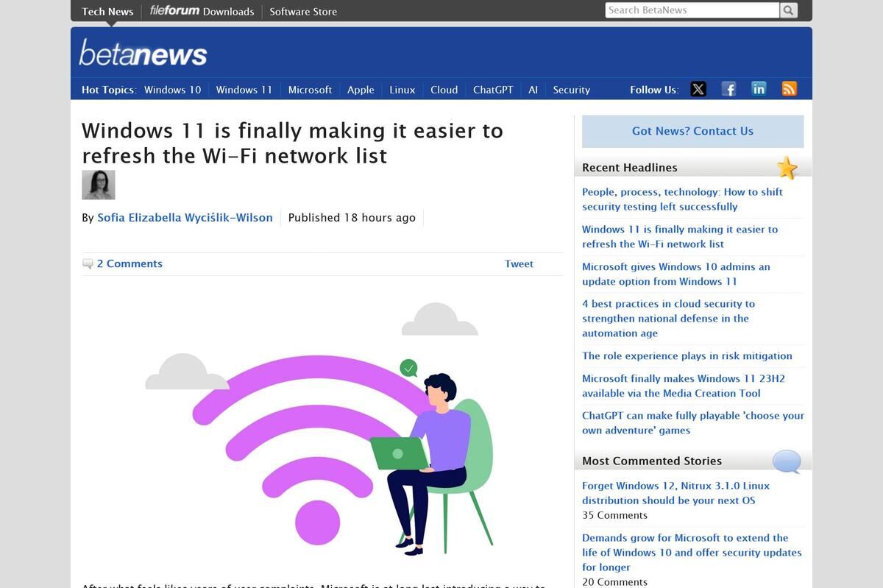
Task: Open 'Demands grow for Microsoft to extend' story
Action: click(x=692, y=553)
